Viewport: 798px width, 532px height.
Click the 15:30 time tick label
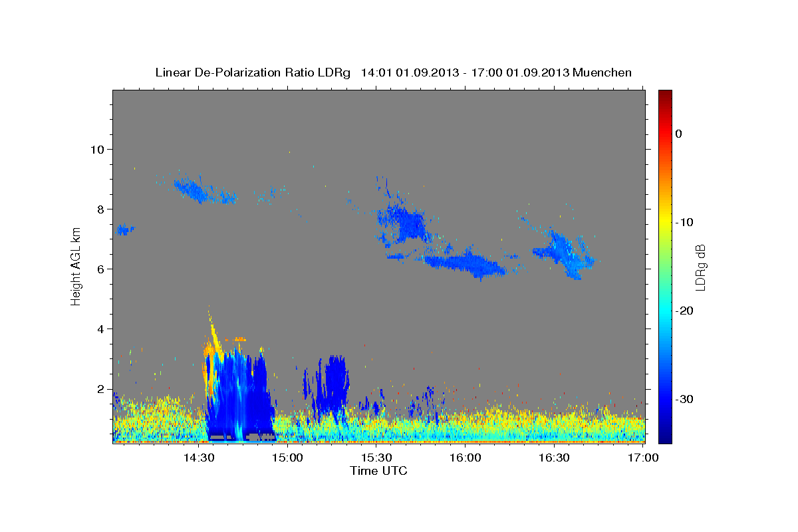(x=376, y=458)
